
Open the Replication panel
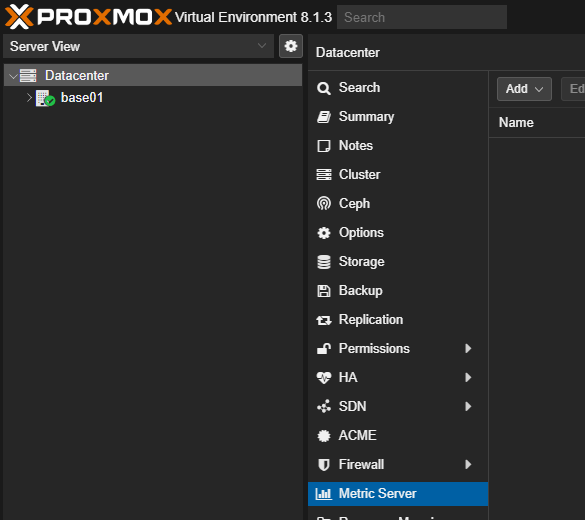398,320
